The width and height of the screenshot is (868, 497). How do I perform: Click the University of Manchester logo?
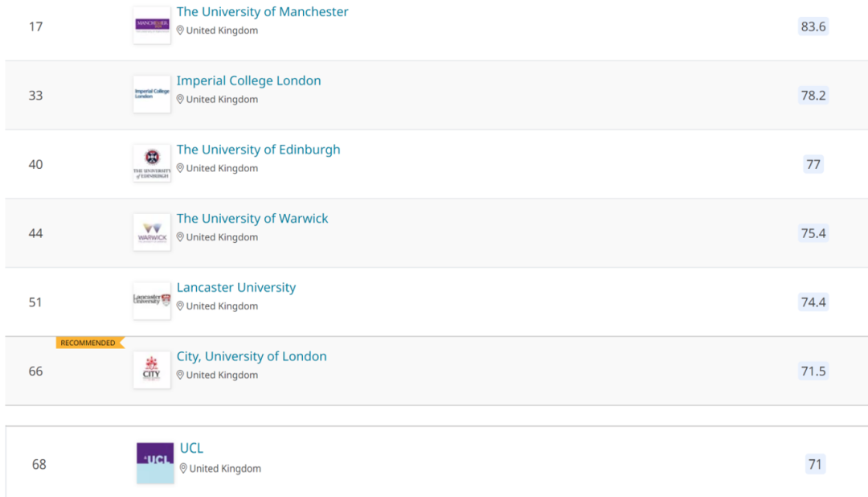point(152,26)
